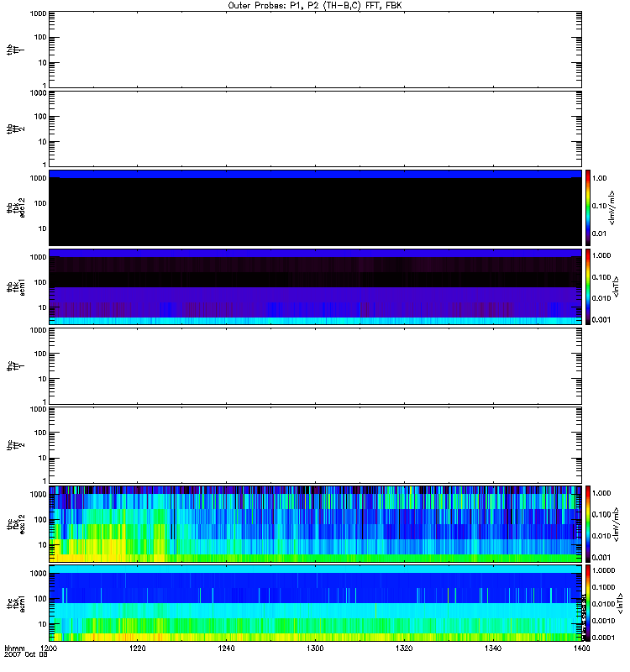Click the thc scm1 nT color bar
This screenshot has width=630, height=672.
590,602
